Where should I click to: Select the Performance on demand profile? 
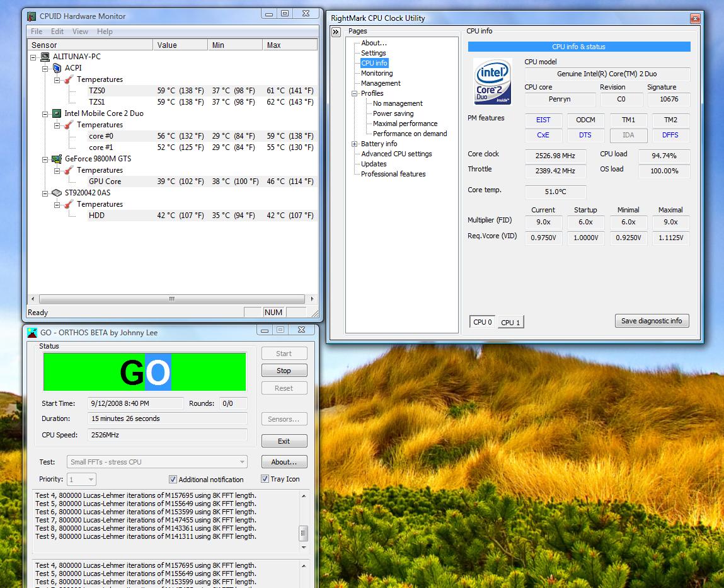coord(410,134)
